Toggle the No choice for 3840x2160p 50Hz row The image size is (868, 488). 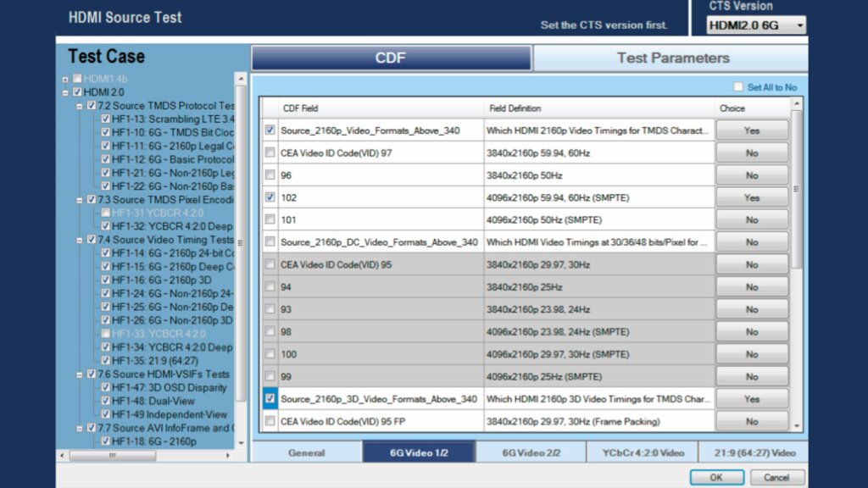752,175
